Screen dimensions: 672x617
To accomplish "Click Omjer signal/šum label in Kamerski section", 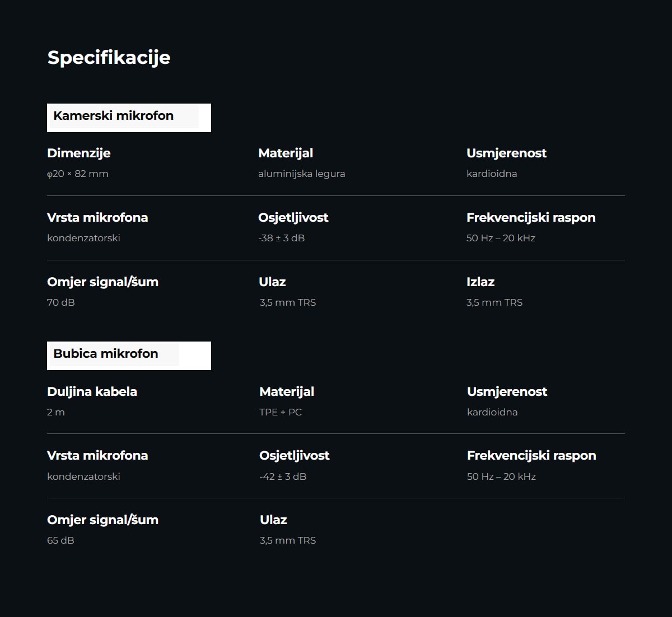I will tap(102, 282).
